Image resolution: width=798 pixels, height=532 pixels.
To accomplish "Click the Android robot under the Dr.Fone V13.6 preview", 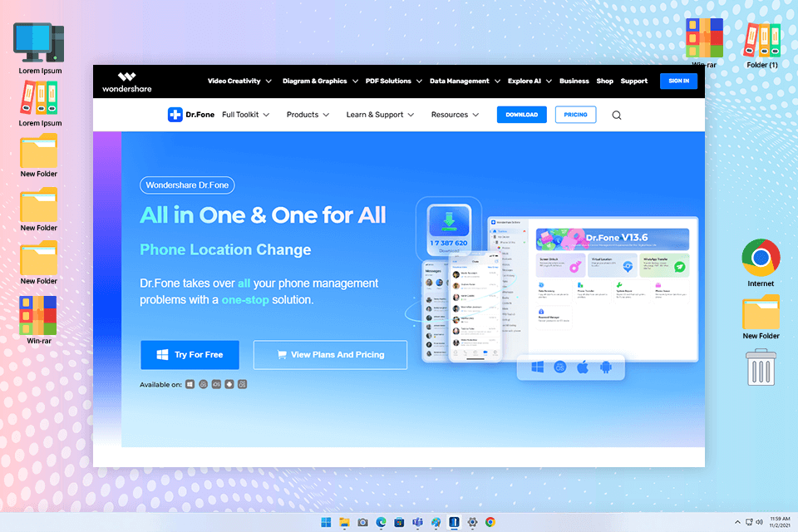I will pos(606,367).
